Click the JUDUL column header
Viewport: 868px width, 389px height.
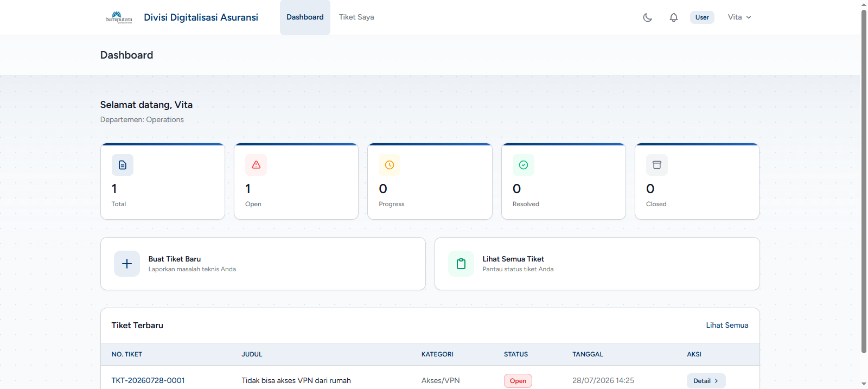click(252, 354)
